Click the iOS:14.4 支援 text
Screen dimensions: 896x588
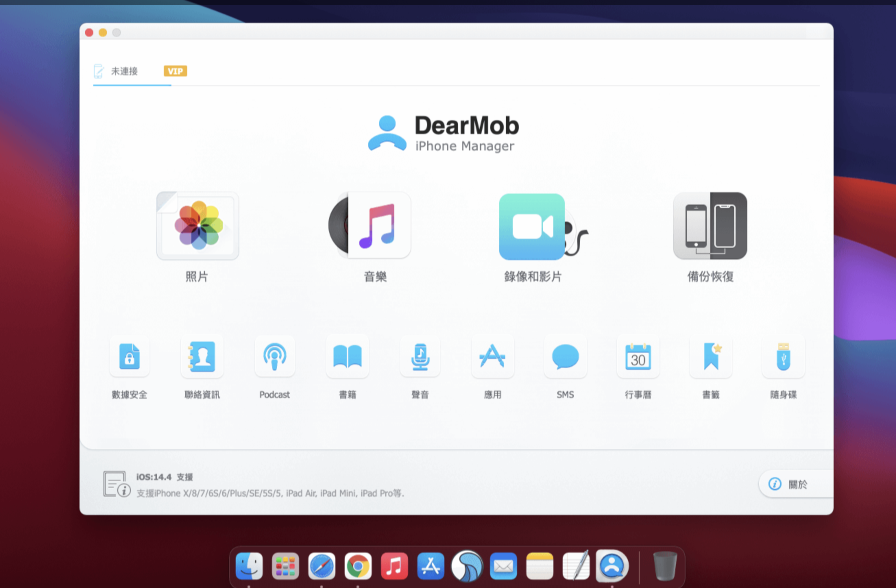click(x=165, y=477)
